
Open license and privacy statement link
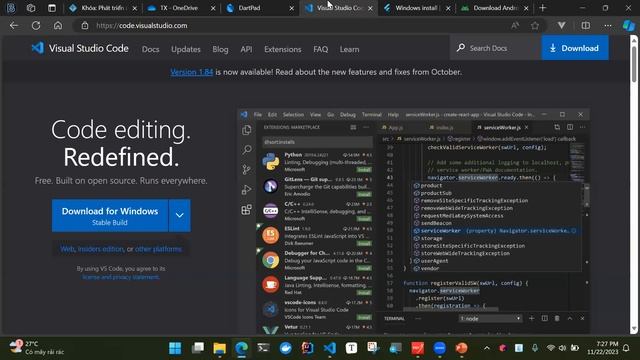[x=120, y=277]
